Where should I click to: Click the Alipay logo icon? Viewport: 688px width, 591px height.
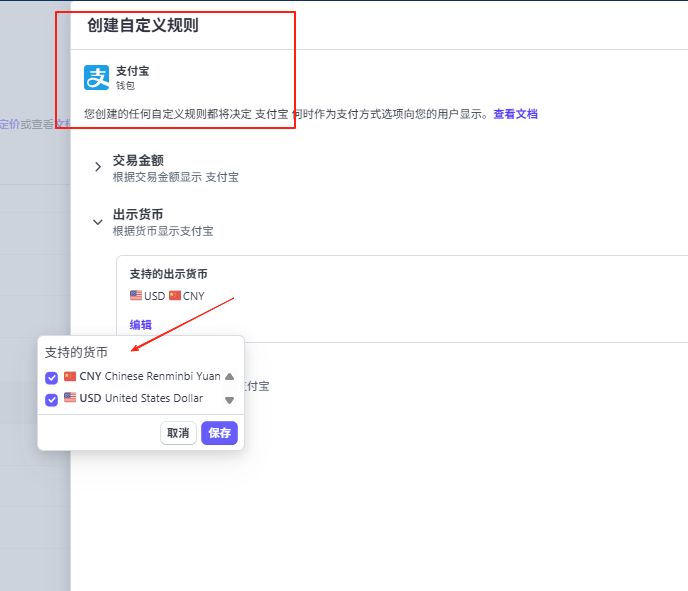[x=97, y=78]
